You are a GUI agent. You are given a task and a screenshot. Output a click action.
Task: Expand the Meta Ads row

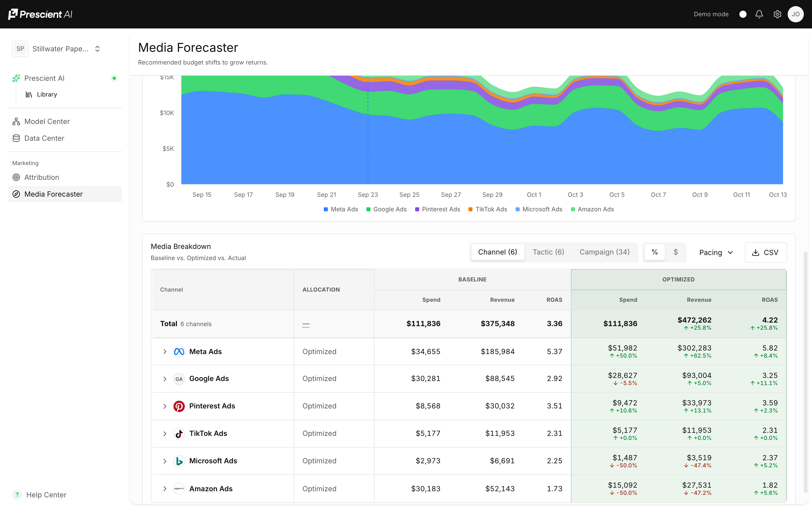click(x=165, y=352)
